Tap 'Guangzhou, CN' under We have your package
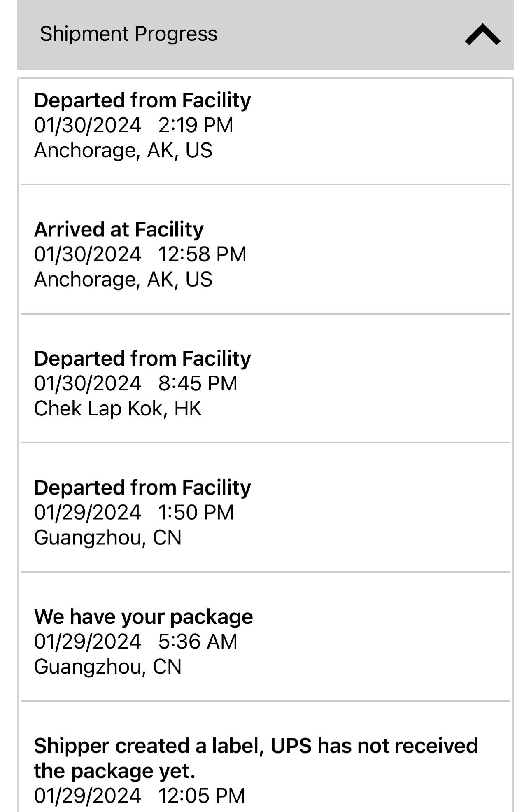This screenshot has width=531, height=812. (108, 667)
